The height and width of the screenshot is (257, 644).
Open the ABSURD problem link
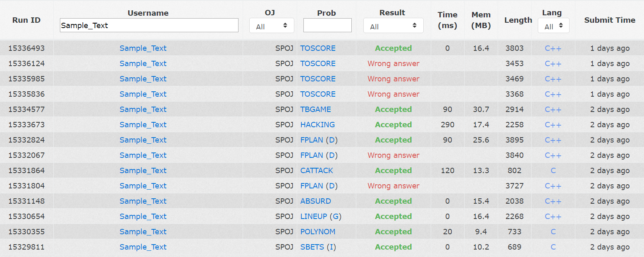pos(315,201)
